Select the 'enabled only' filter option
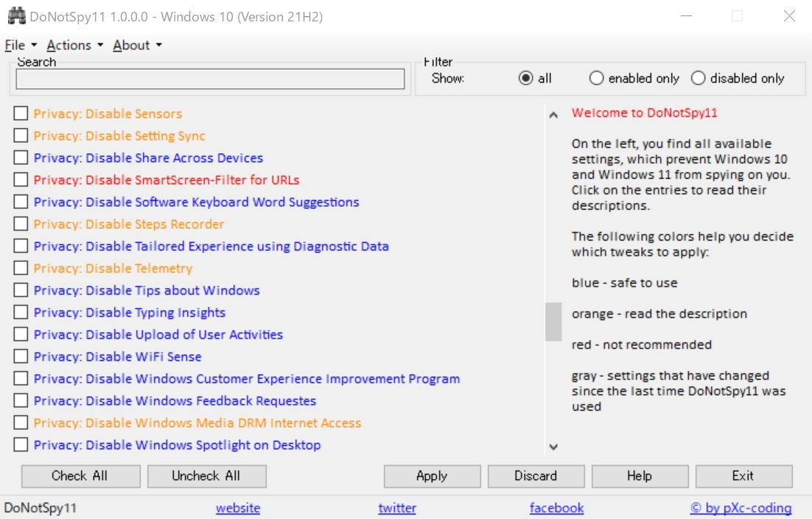Screen dimensions: 812x519 (x=596, y=78)
